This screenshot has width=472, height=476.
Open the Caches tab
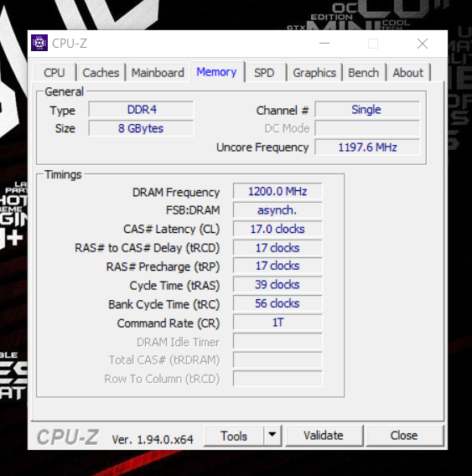click(101, 73)
